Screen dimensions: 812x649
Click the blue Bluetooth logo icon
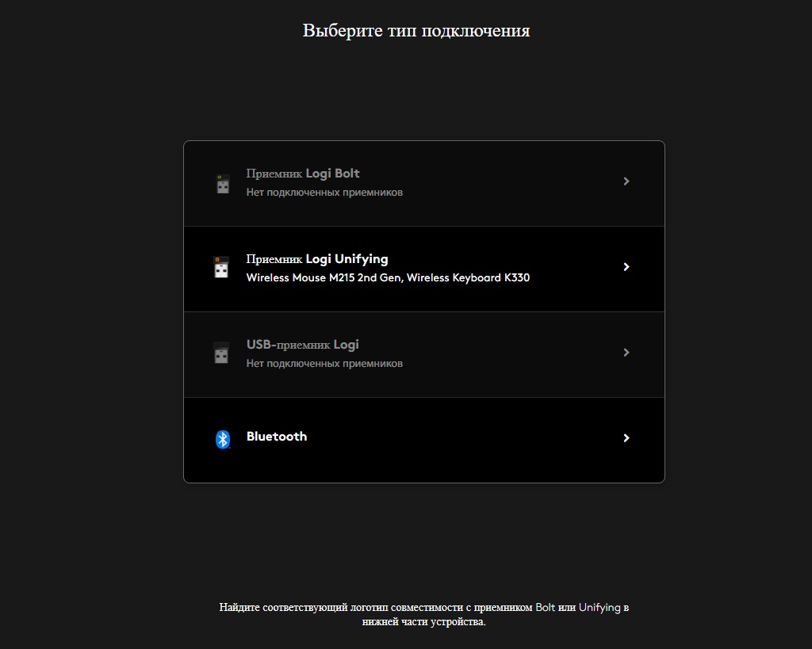point(223,439)
